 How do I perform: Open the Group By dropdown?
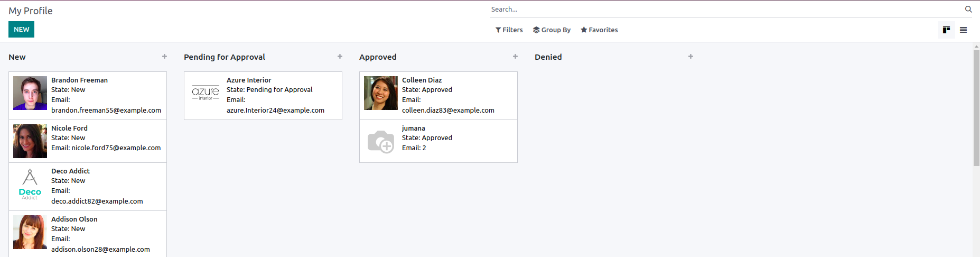[x=552, y=30]
